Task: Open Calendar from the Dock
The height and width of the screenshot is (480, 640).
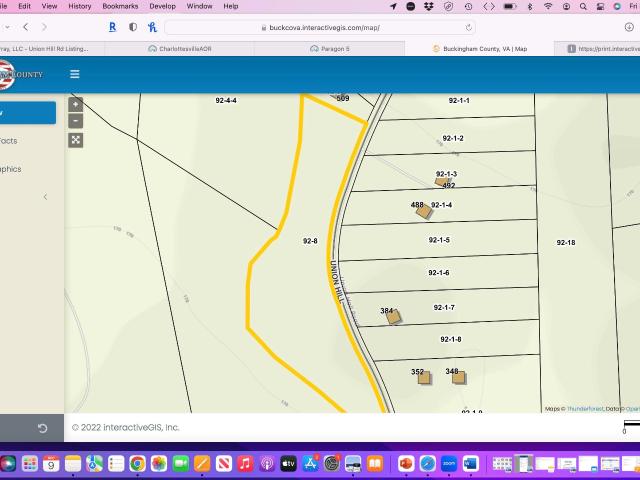Action: [x=51, y=464]
